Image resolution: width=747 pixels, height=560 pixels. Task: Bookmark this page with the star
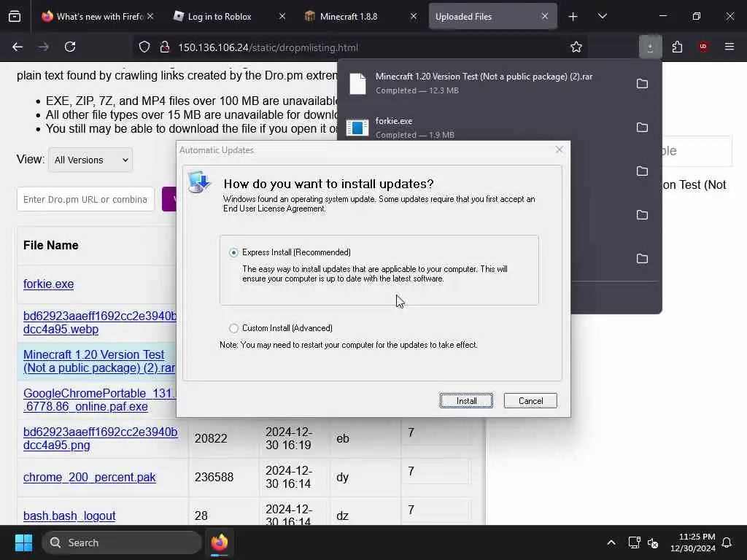[576, 47]
